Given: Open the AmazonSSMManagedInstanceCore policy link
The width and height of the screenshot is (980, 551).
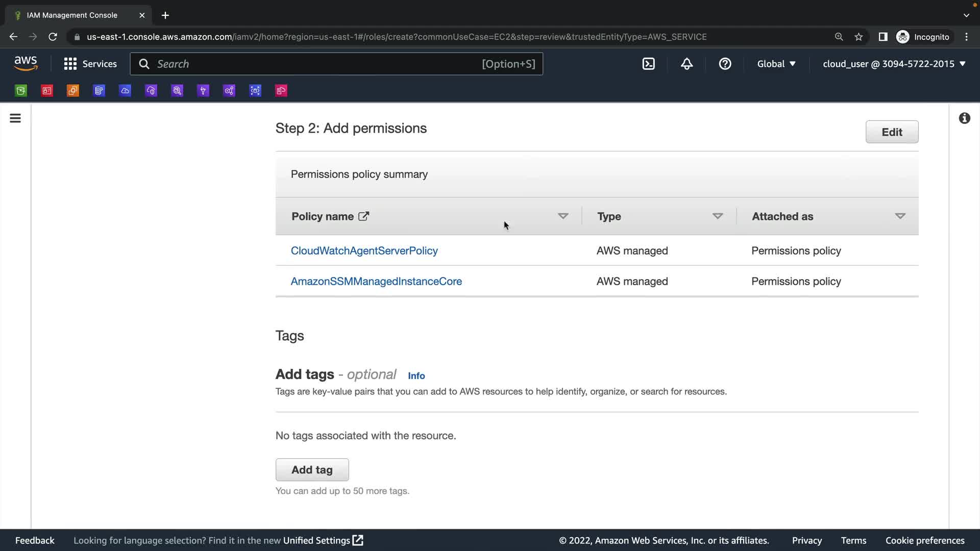Looking at the screenshot, I should [376, 281].
